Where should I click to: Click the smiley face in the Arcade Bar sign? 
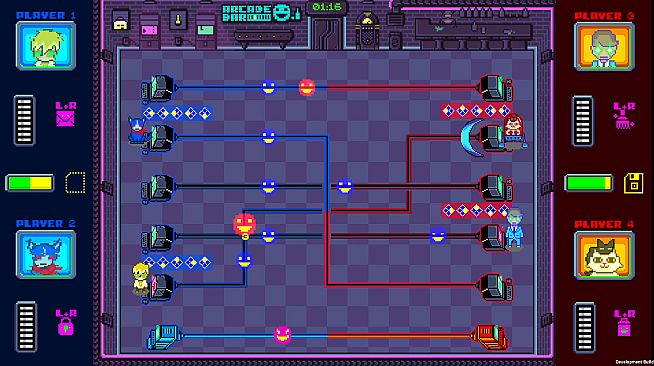tap(282, 13)
